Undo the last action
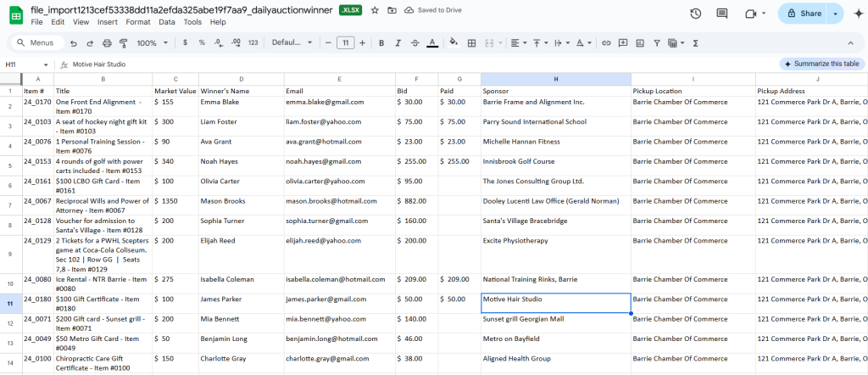Viewport: 868px width, 375px height. pyautogui.click(x=74, y=42)
